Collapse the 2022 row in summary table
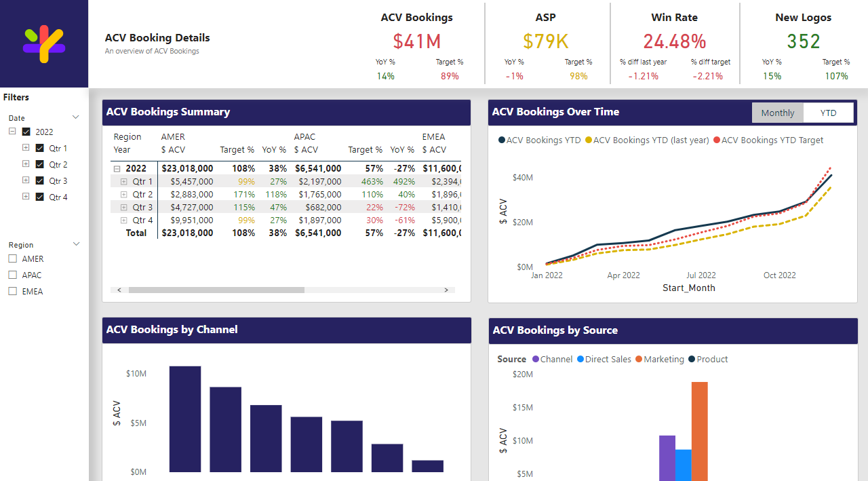This screenshot has width=868, height=481. click(x=117, y=169)
